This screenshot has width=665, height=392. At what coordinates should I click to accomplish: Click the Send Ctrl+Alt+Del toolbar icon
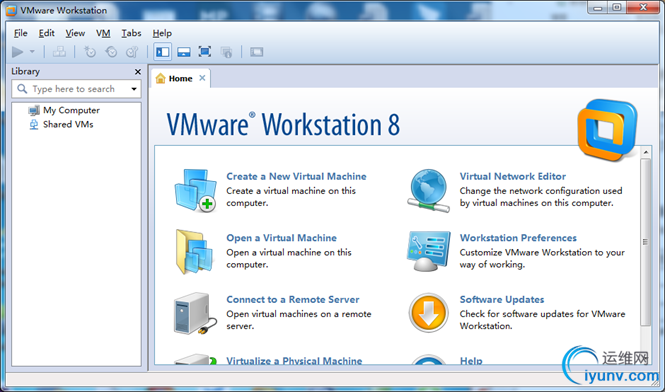pyautogui.click(x=59, y=52)
